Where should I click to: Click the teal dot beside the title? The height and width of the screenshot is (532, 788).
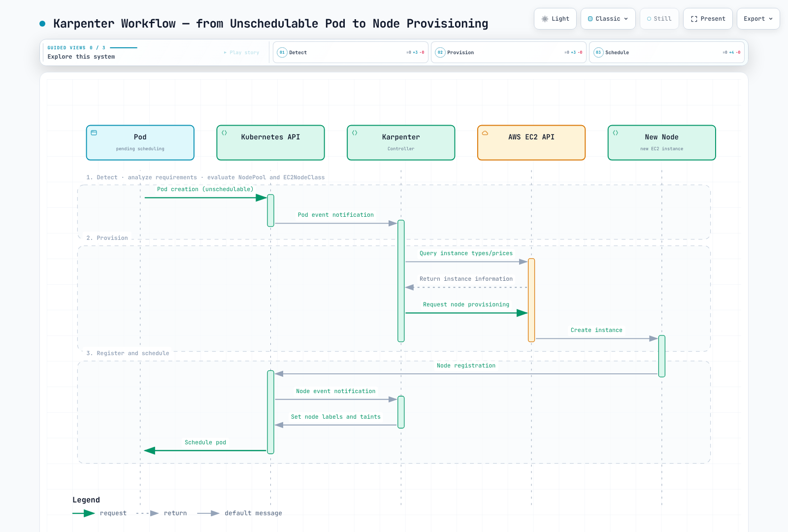pos(42,24)
